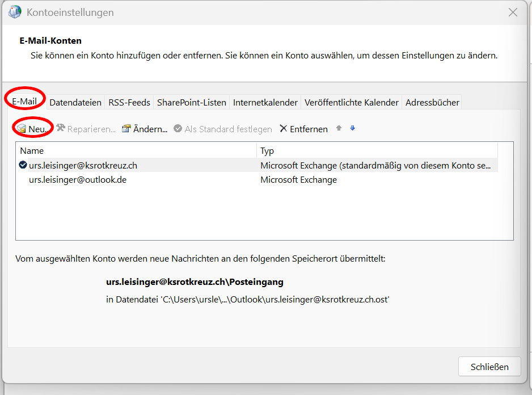Click the Outlook icon in title bar
Viewport: 532px width, 395px height.
point(15,12)
